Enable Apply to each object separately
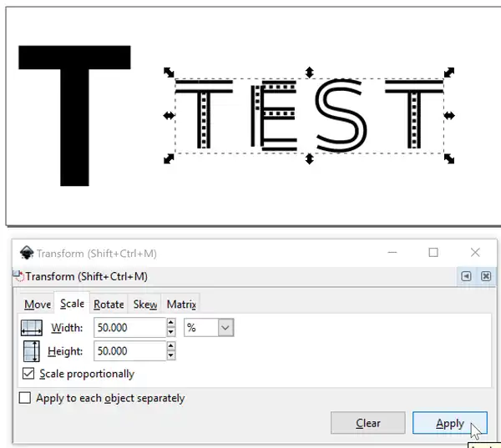This screenshot has width=501, height=448. tap(25, 399)
